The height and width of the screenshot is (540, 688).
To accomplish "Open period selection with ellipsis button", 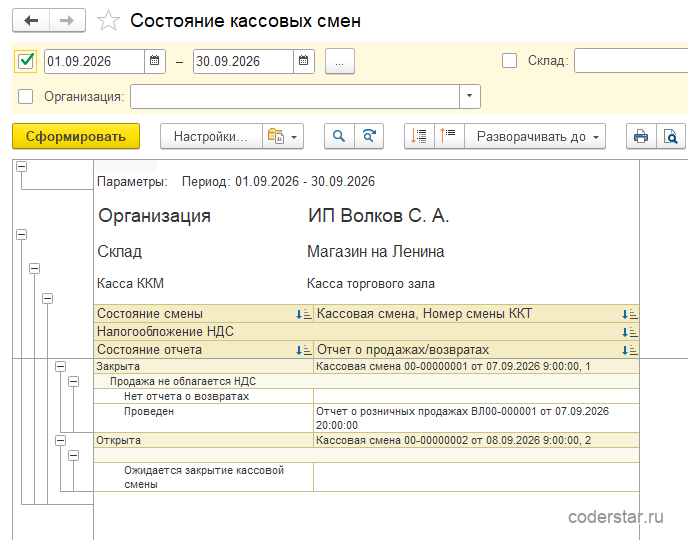I will (x=340, y=61).
